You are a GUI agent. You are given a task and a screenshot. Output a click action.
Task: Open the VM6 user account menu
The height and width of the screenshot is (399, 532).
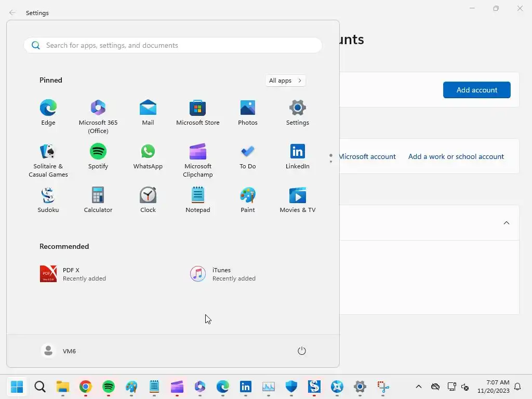point(58,351)
